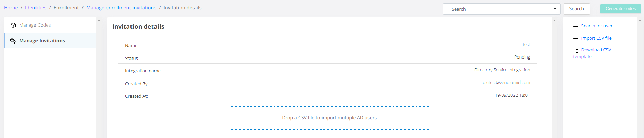Click the Manage Invitations sidebar icon
The image size is (644, 138).
(x=13, y=41)
